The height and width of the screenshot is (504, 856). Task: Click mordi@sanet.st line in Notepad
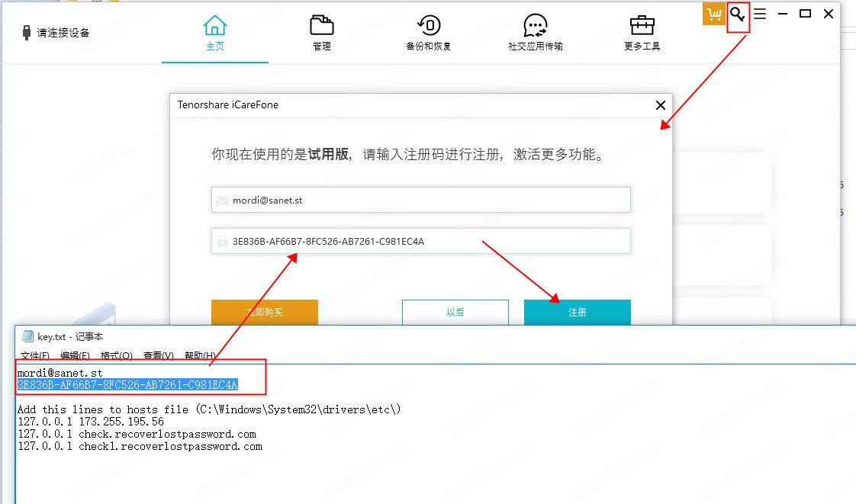(60, 373)
